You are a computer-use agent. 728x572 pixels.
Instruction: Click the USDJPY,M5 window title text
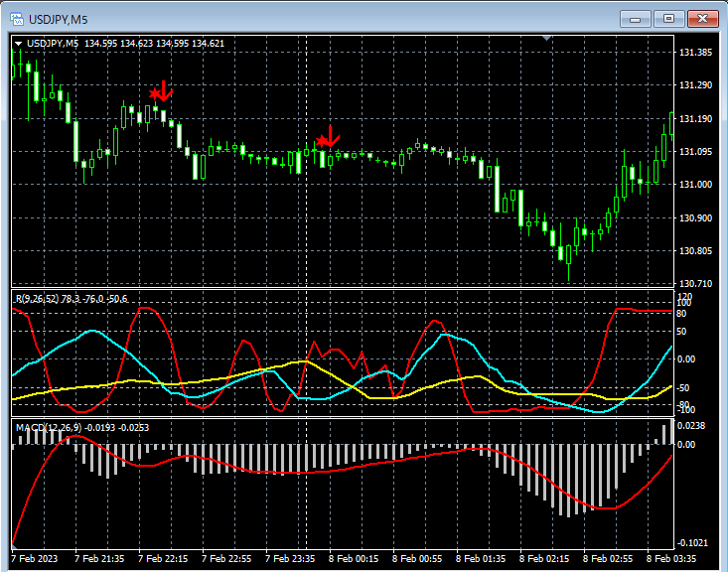coord(57,19)
